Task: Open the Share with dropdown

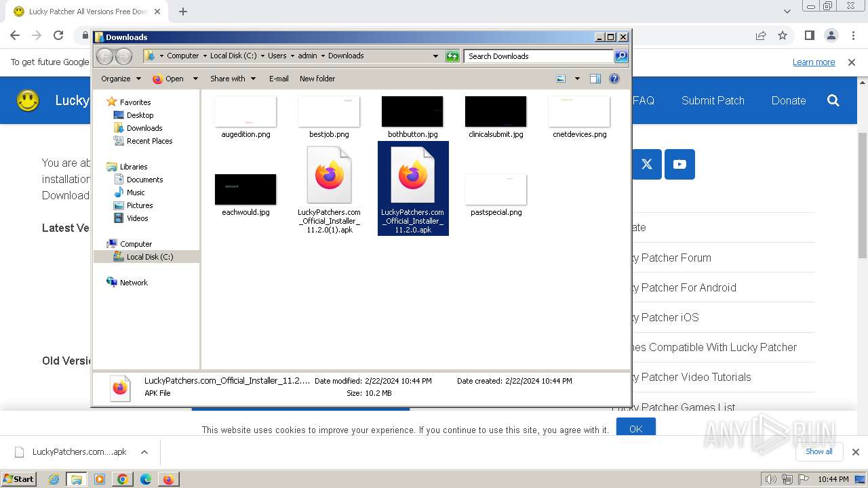Action: pyautogui.click(x=233, y=79)
